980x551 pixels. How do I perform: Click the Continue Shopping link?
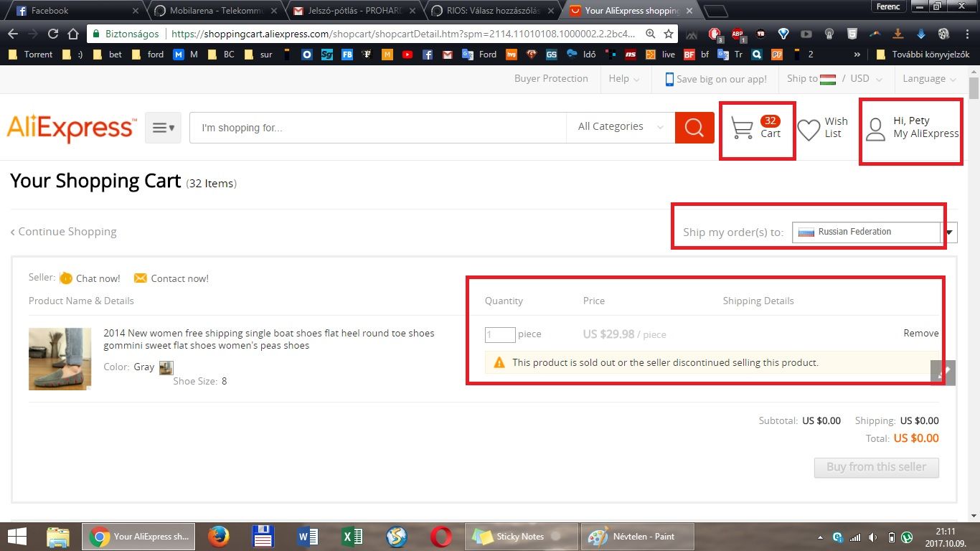coord(63,232)
